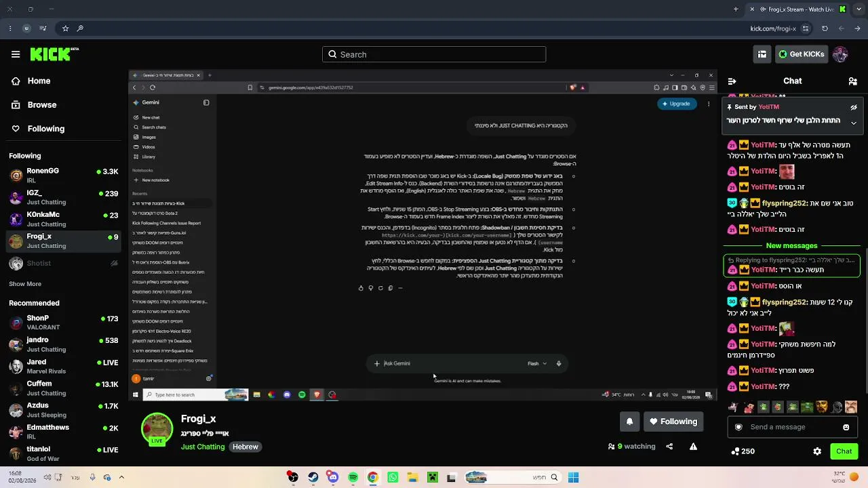
Task: Click the green Chat send button
Action: coord(844,451)
